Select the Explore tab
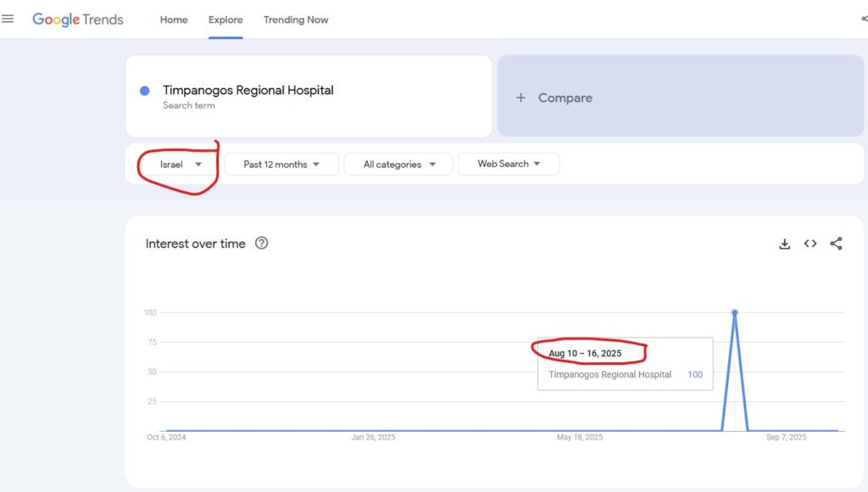Image resolution: width=868 pixels, height=492 pixels. pos(225,20)
